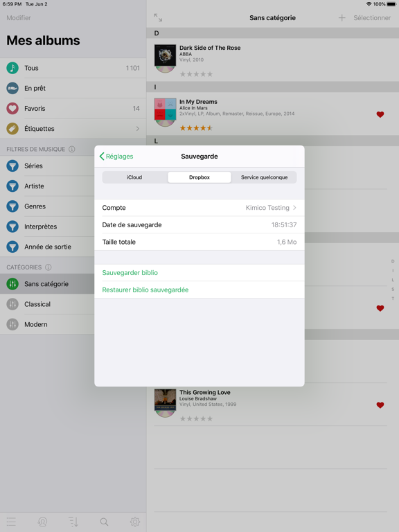Expand the Étiquettes chevron
This screenshot has width=399, height=532.
coord(137,129)
